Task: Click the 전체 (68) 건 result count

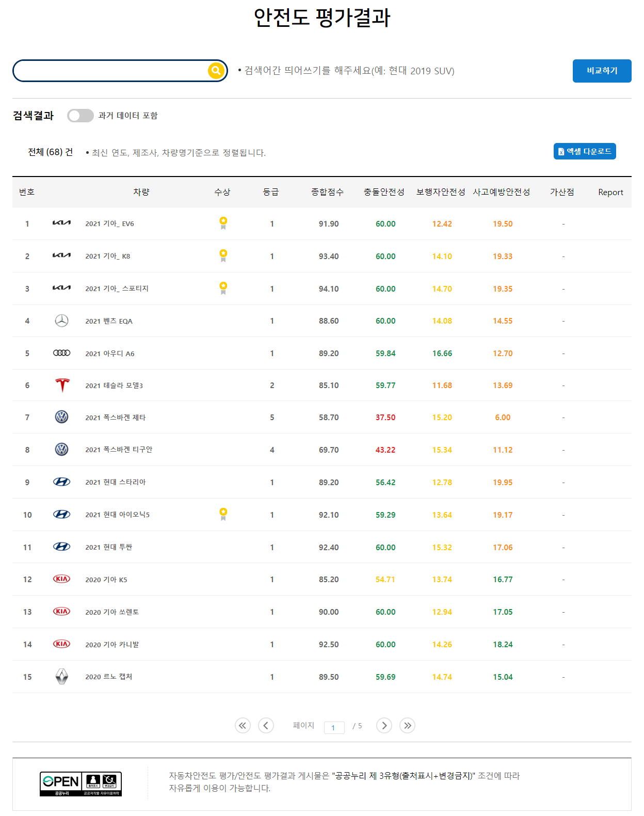Action: pos(50,152)
